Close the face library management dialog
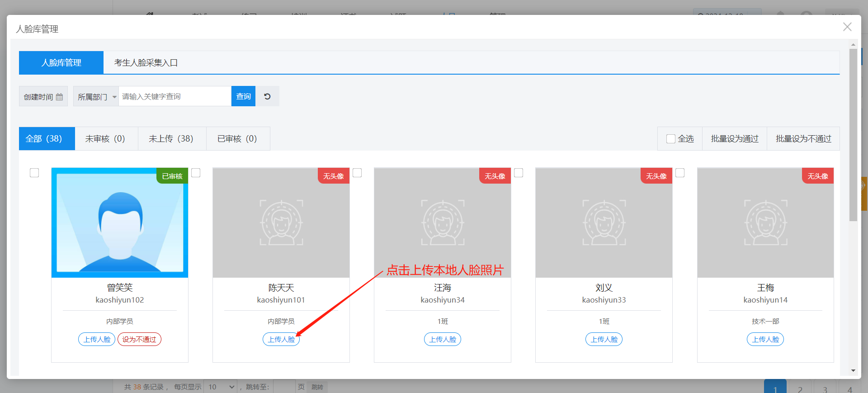The image size is (868, 393). 847,27
